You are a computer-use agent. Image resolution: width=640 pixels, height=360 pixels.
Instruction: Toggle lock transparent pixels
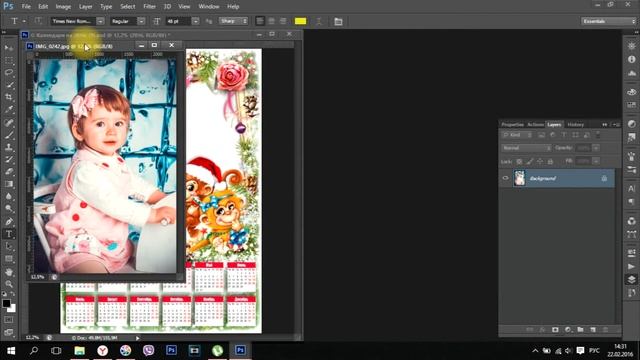coord(519,162)
